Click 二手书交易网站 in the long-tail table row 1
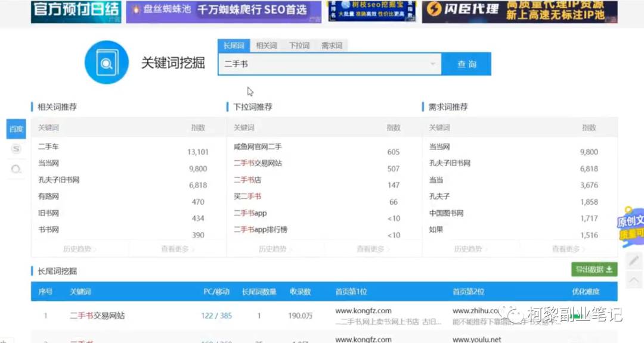The image size is (644, 343). click(x=97, y=316)
